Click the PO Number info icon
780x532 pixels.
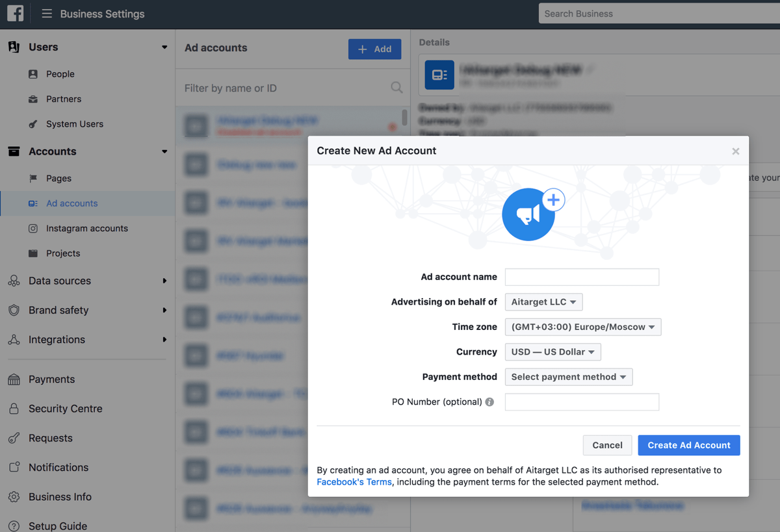tap(489, 402)
